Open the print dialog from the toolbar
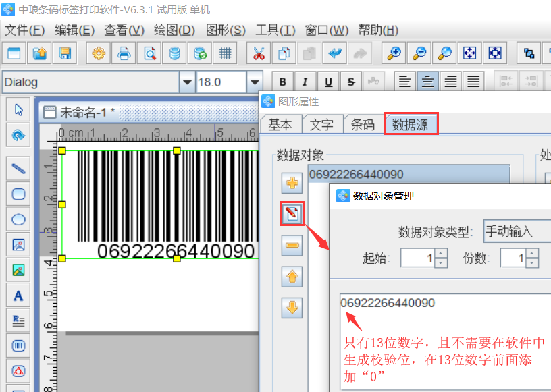 tap(124, 53)
